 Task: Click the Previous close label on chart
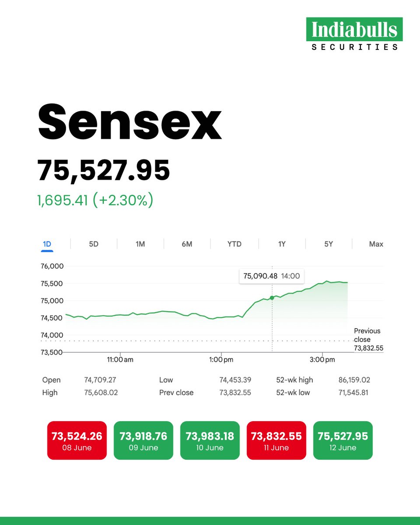pos(367,335)
